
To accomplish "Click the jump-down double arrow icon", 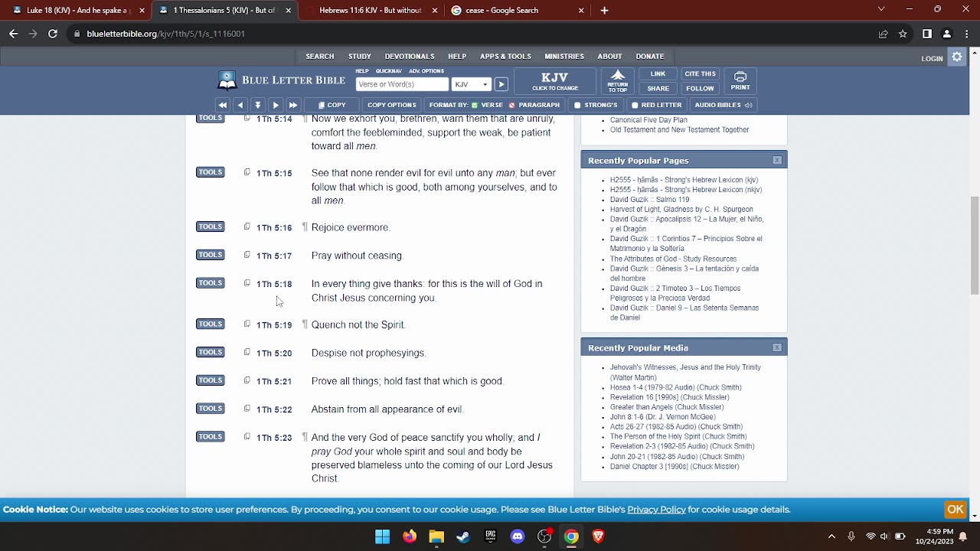I will tap(258, 105).
